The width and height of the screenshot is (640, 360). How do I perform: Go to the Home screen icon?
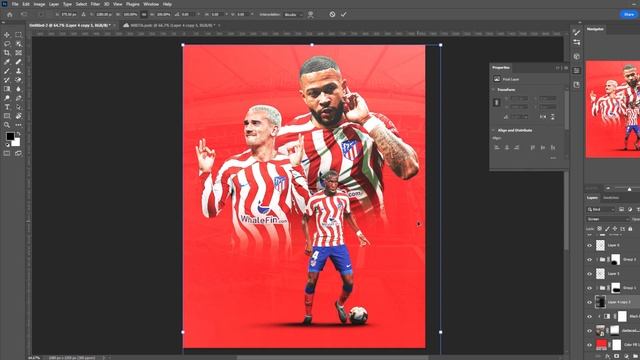point(10,14)
